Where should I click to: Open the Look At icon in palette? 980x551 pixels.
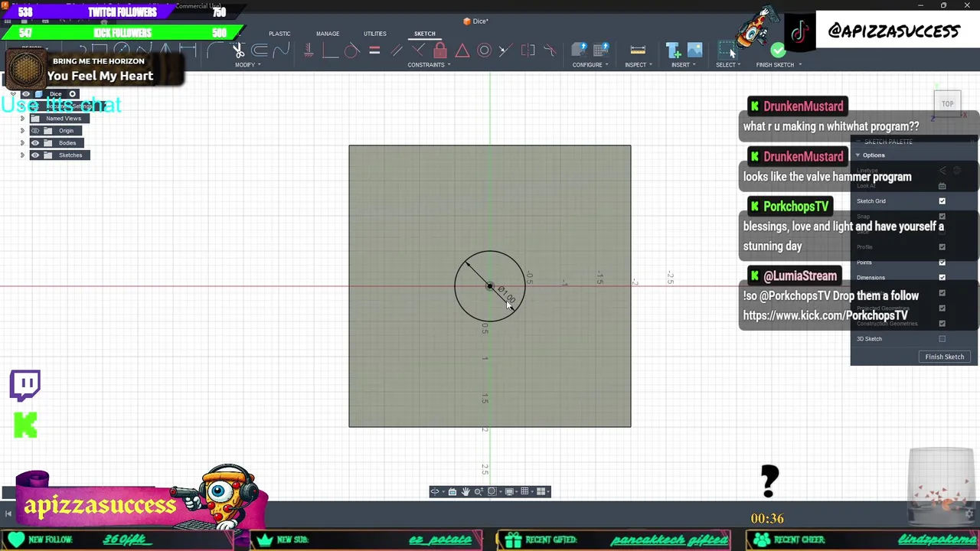tap(942, 186)
